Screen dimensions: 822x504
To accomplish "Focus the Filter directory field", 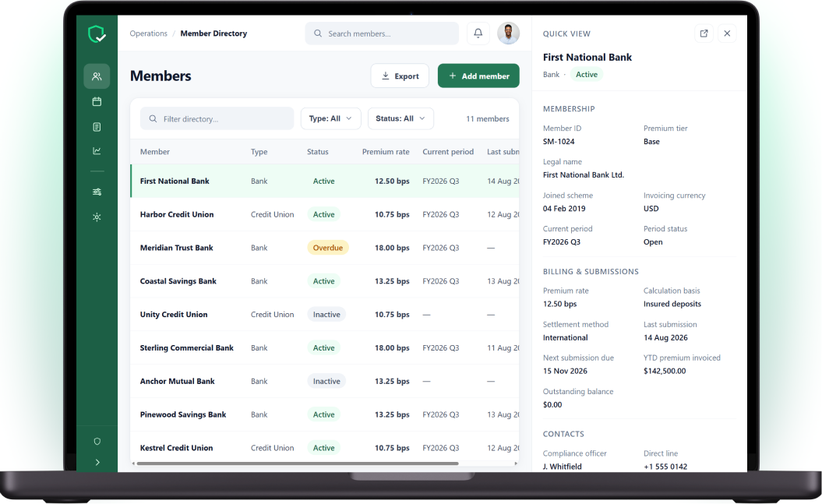I will 217,119.
